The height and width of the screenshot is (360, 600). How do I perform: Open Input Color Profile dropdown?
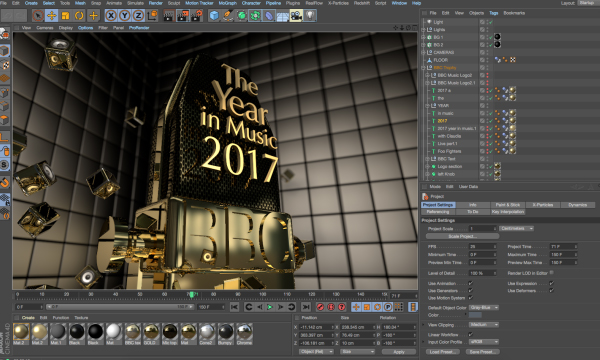484,342
